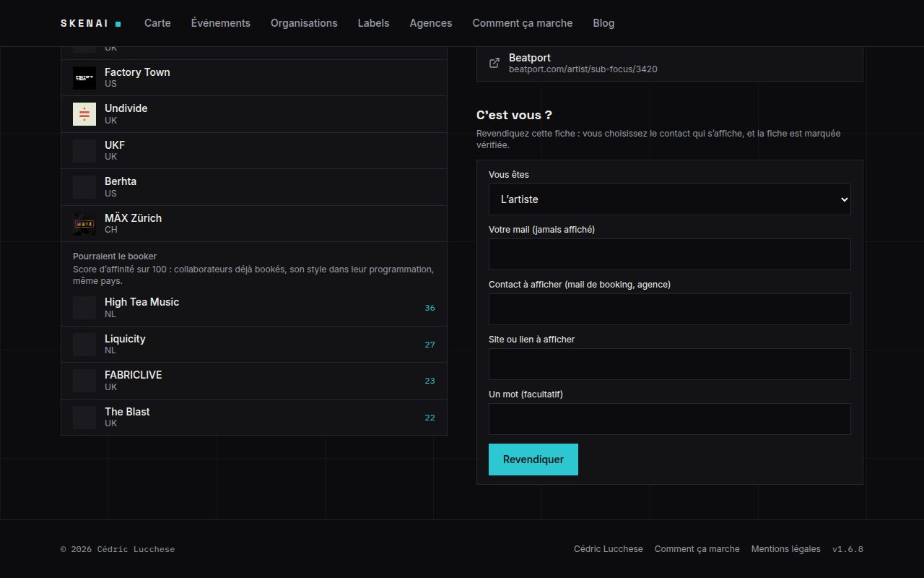Screen dimensions: 924x578
Task: Focus the Un mot (facultatif) field
Action: 670,419
